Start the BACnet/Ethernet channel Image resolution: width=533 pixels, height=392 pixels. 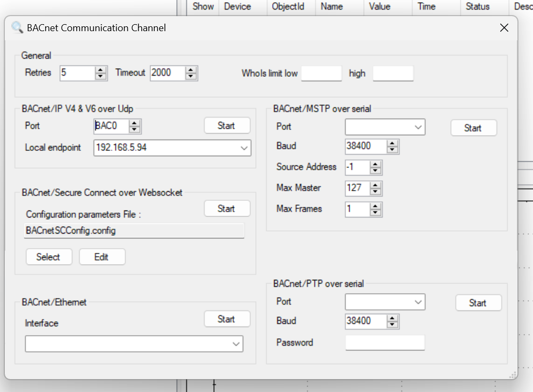[x=227, y=319]
